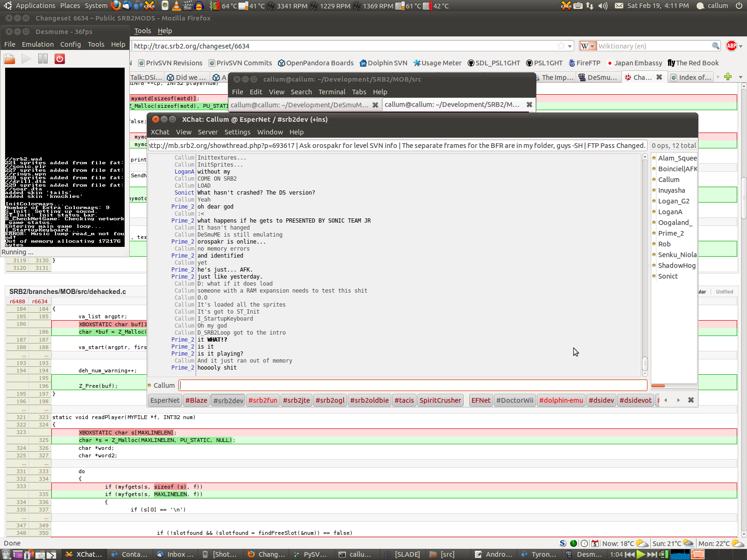Viewport: 747px width, 560px height.
Task: Next track in bottom panel music applet
Action: pyautogui.click(x=652, y=554)
